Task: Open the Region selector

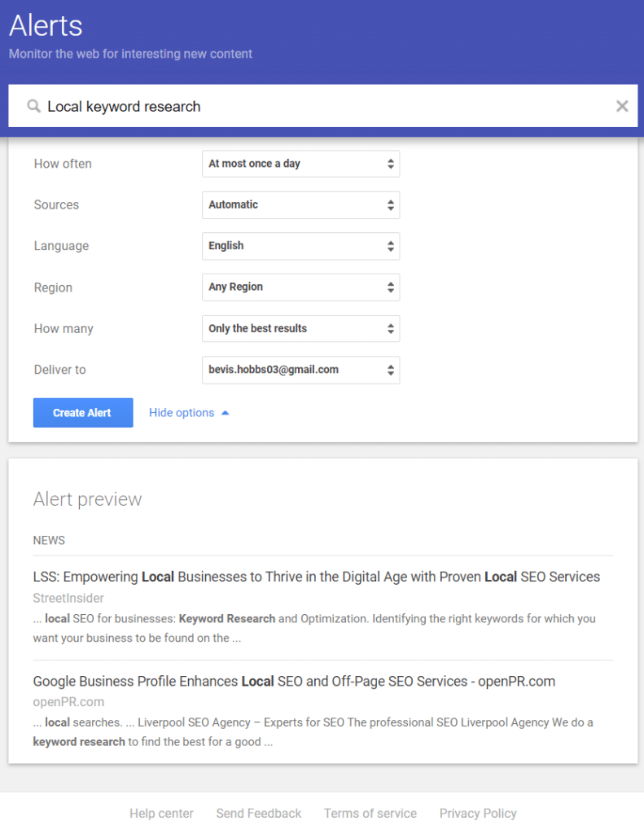Action: pos(300,288)
